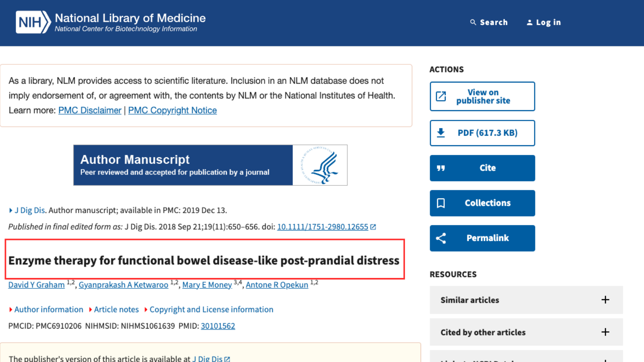Click the NIH logo icon
This screenshot has height=362, width=644.
coord(33,22)
